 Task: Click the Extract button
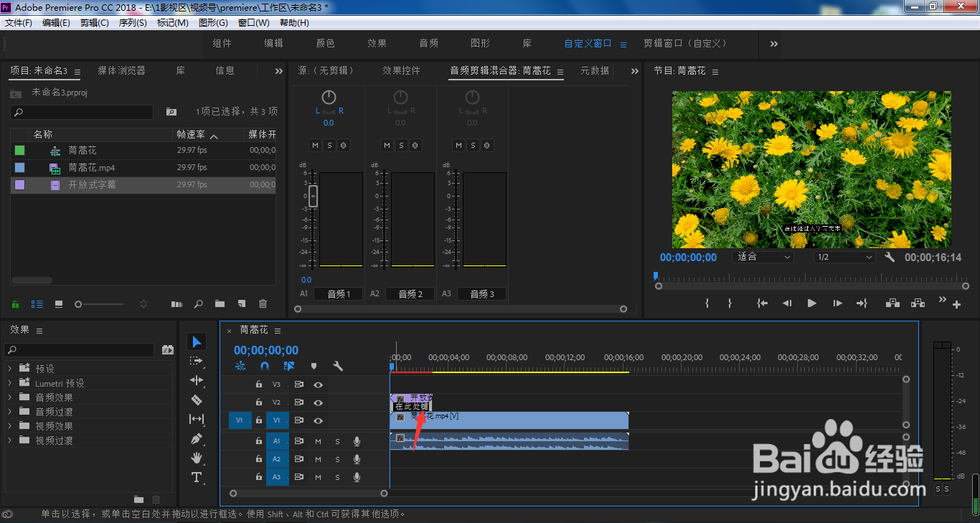coord(918,303)
